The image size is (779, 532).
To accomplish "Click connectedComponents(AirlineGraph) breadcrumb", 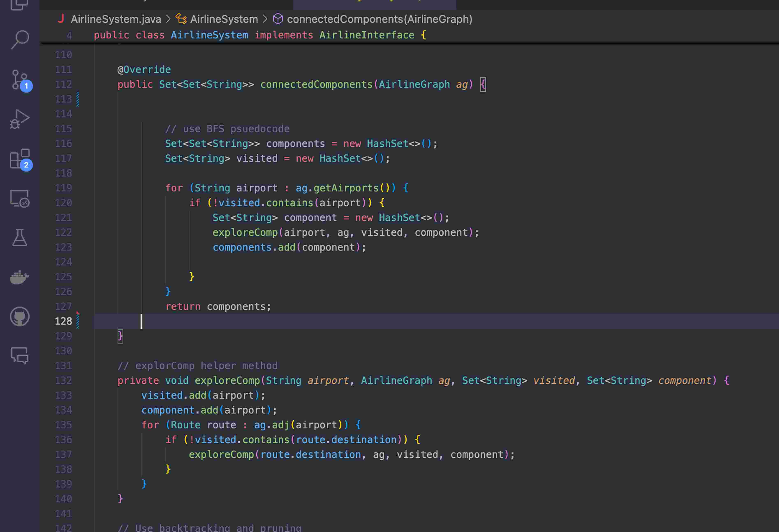I will tap(380, 19).
